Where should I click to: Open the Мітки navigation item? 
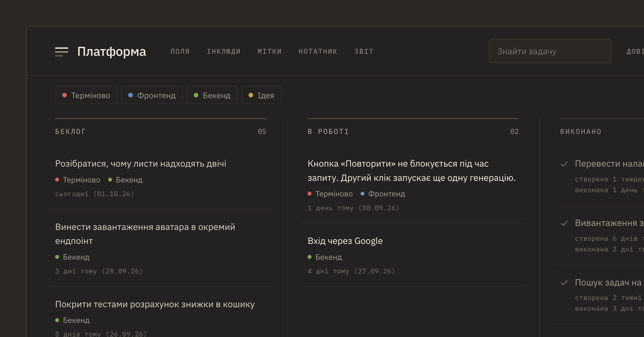(270, 51)
